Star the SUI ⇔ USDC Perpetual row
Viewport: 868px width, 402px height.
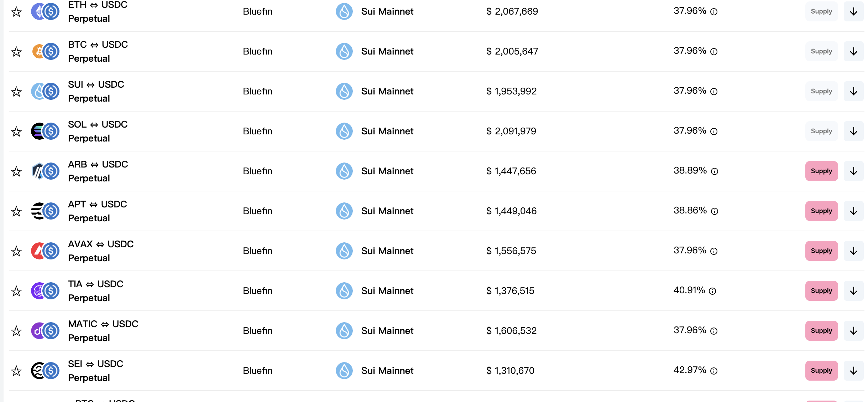[x=16, y=92]
